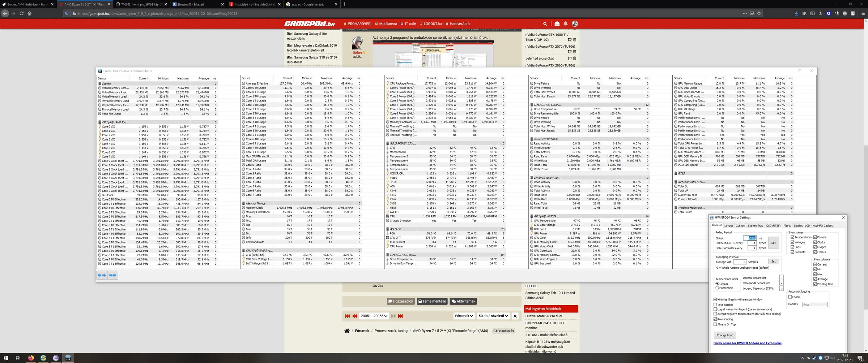Switch to the System Tray tab
The image size is (868, 363).
(755, 226)
